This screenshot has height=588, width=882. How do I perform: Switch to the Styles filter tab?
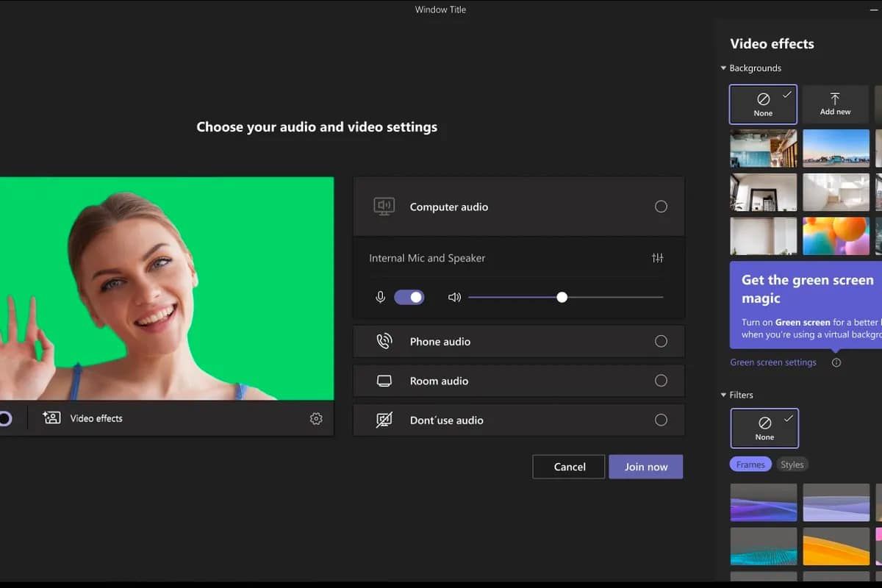click(x=792, y=464)
